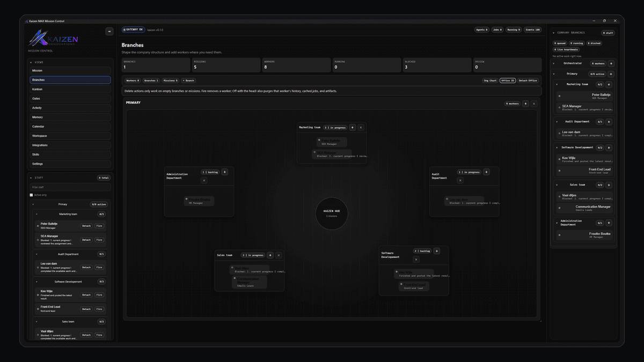Screen dimensions: 644x362
Task: Collapse the Software Development group in Staff panel
Action: click(x=36, y=281)
